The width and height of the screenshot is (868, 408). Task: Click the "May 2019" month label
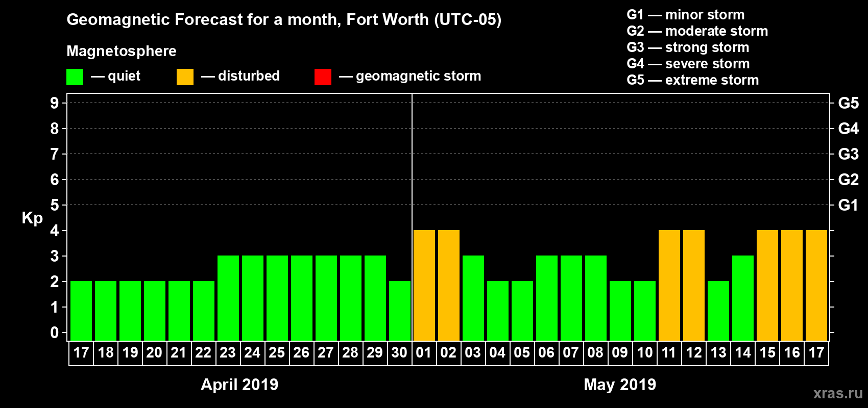pos(620,385)
